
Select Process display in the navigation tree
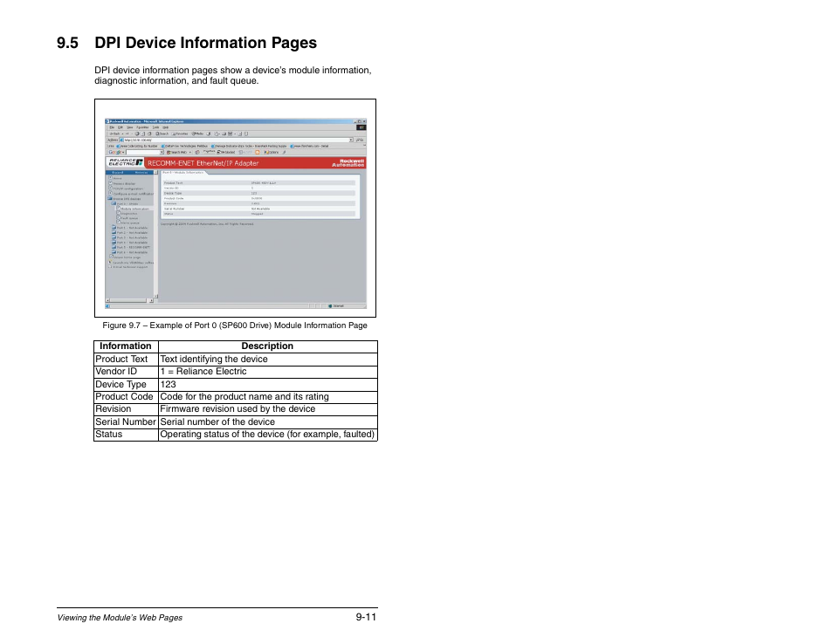[x=124, y=184]
